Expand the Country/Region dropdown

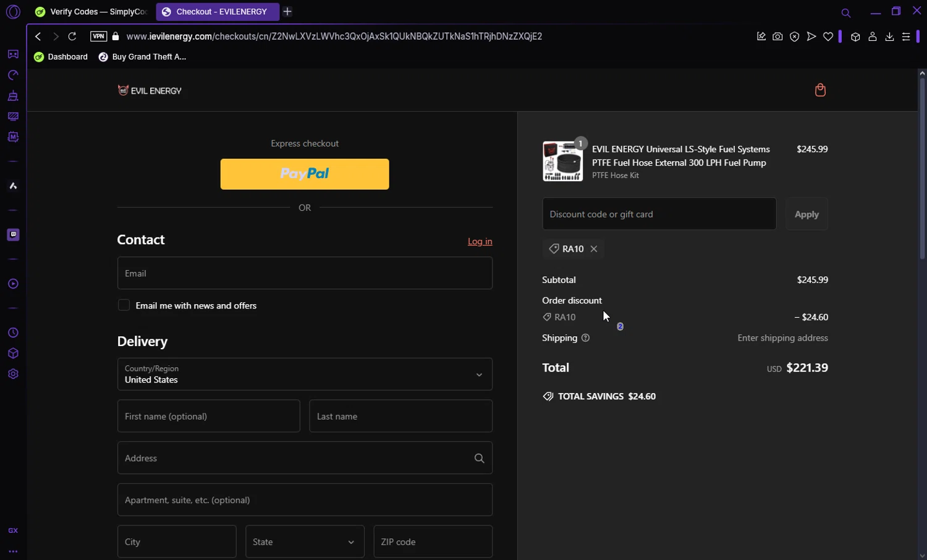(305, 375)
